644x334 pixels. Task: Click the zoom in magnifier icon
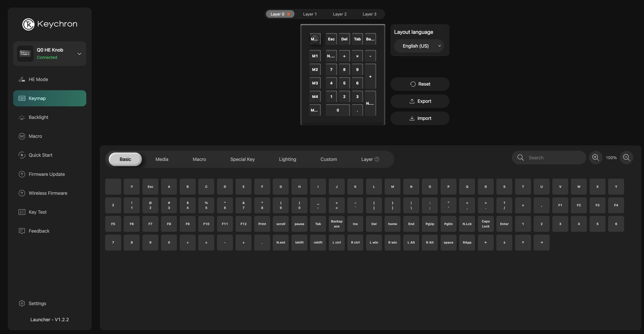[x=595, y=158]
